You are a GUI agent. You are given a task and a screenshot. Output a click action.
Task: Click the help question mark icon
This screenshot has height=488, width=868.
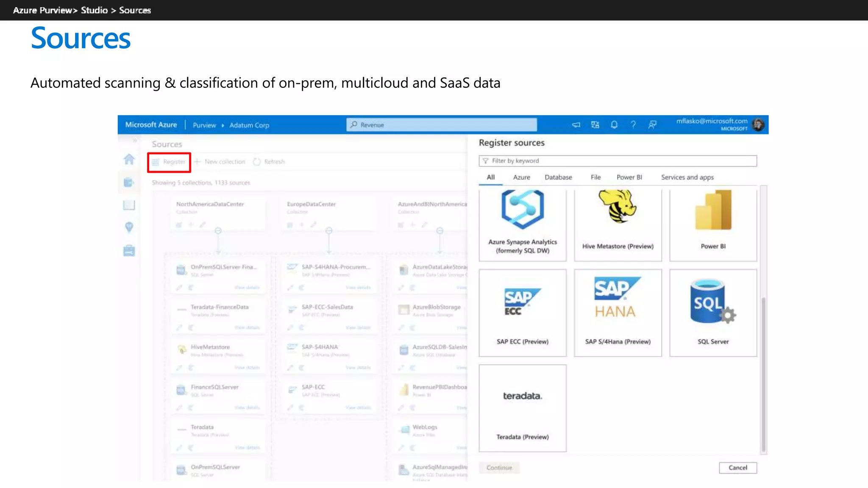point(633,125)
